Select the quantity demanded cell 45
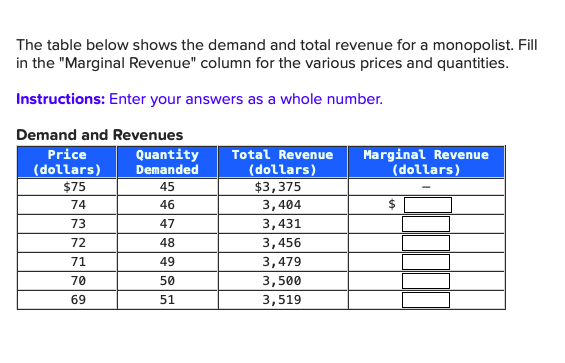The image size is (565, 363). 167,187
